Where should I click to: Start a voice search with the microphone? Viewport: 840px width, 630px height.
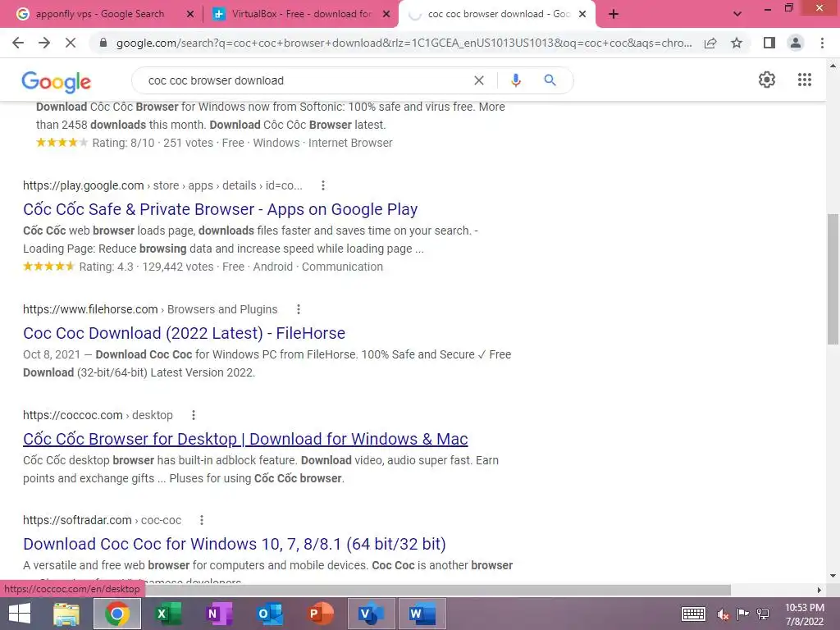click(x=515, y=80)
